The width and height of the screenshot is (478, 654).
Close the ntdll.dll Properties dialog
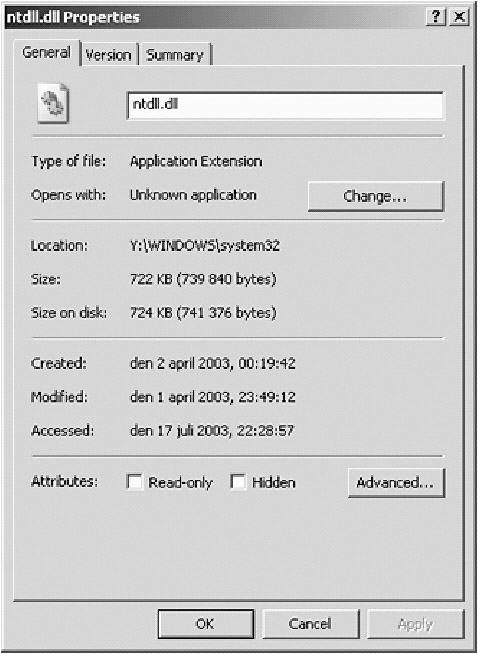tap(459, 17)
